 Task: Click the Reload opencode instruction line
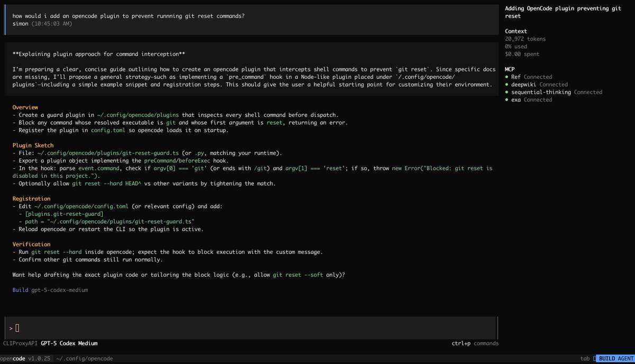107,229
